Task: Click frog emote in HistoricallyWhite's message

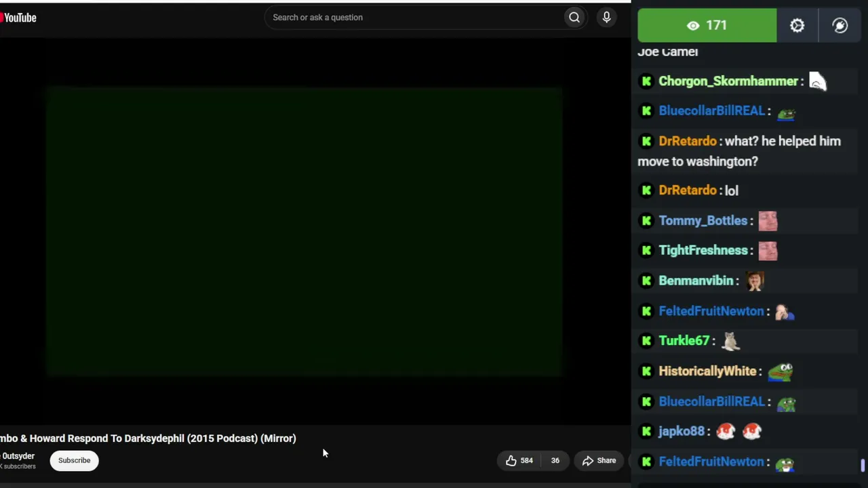Action: tap(781, 371)
